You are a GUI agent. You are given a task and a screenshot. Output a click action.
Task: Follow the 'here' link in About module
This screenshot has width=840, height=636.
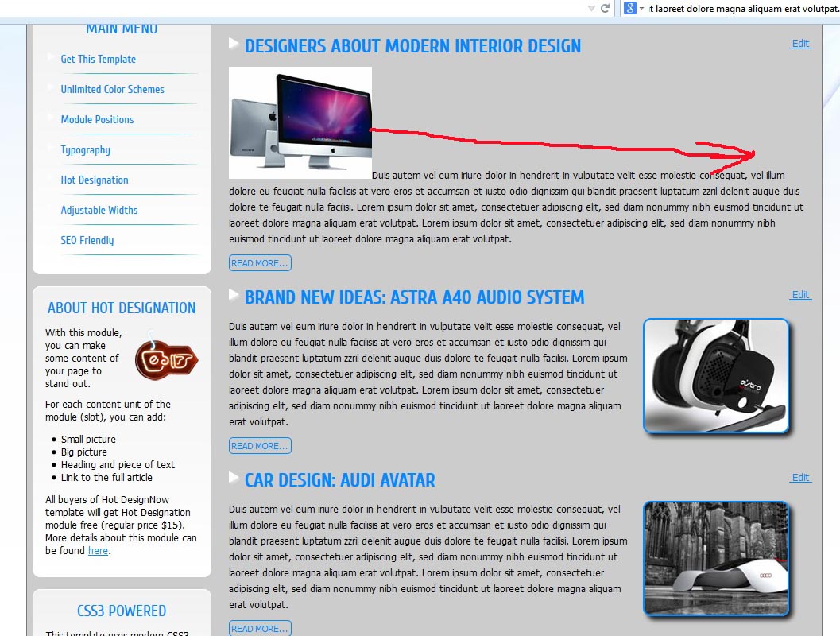[x=98, y=550]
